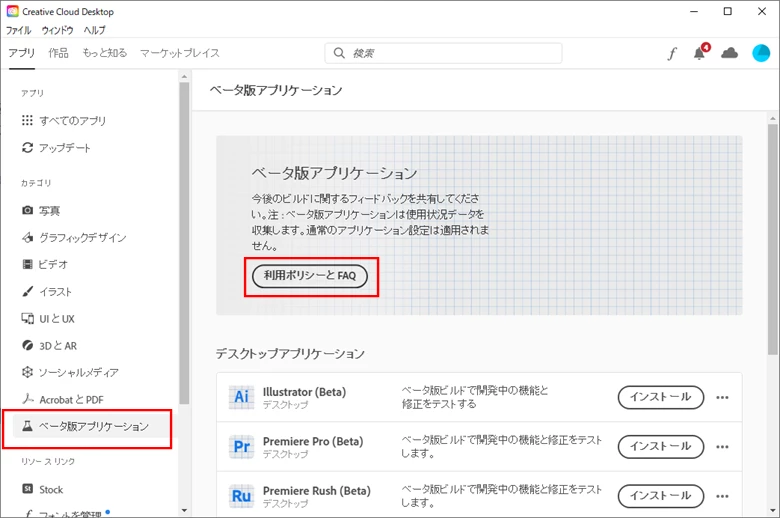Open more options for Premiere Rush (Beta)

pyautogui.click(x=722, y=496)
